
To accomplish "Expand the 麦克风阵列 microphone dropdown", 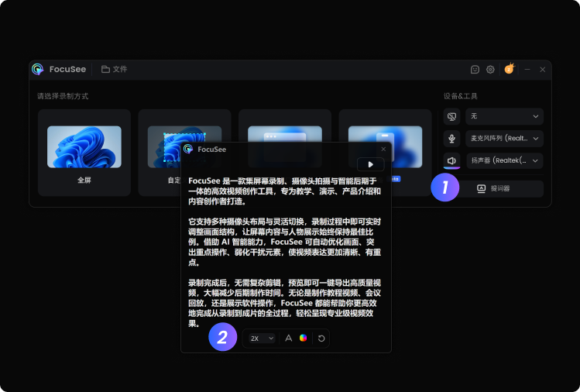I will coord(504,139).
